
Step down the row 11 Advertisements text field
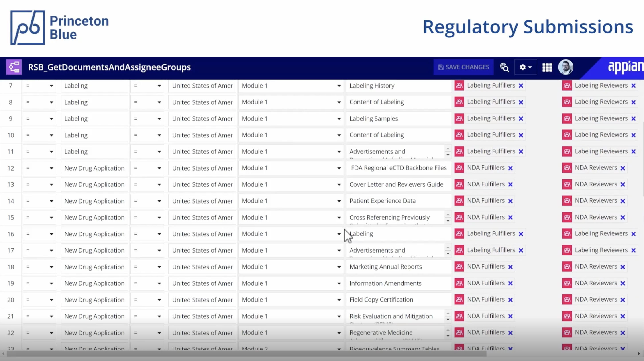click(x=448, y=155)
